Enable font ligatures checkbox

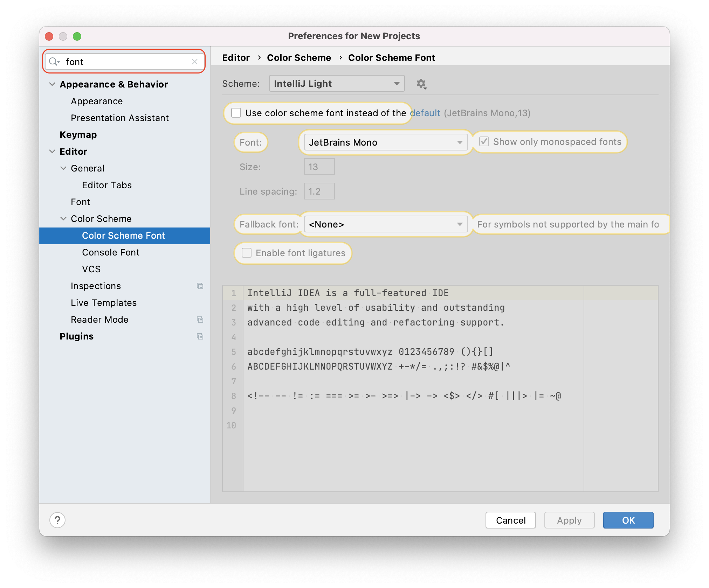(246, 253)
